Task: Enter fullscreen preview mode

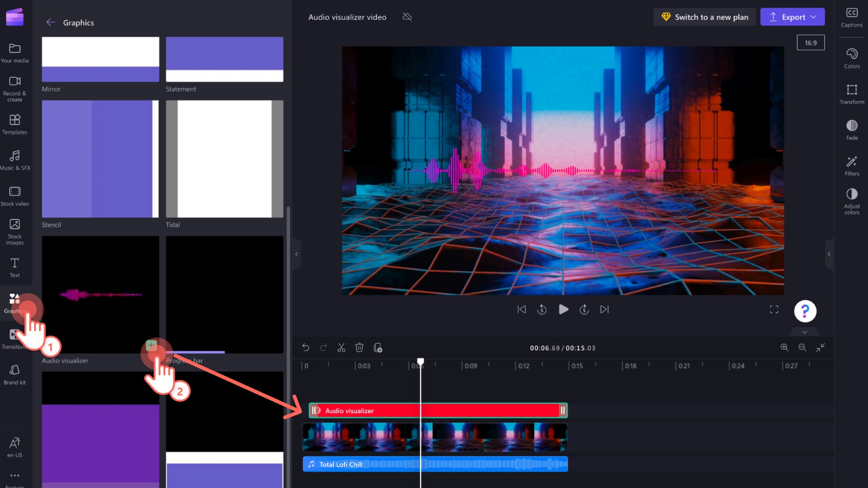Action: (774, 309)
